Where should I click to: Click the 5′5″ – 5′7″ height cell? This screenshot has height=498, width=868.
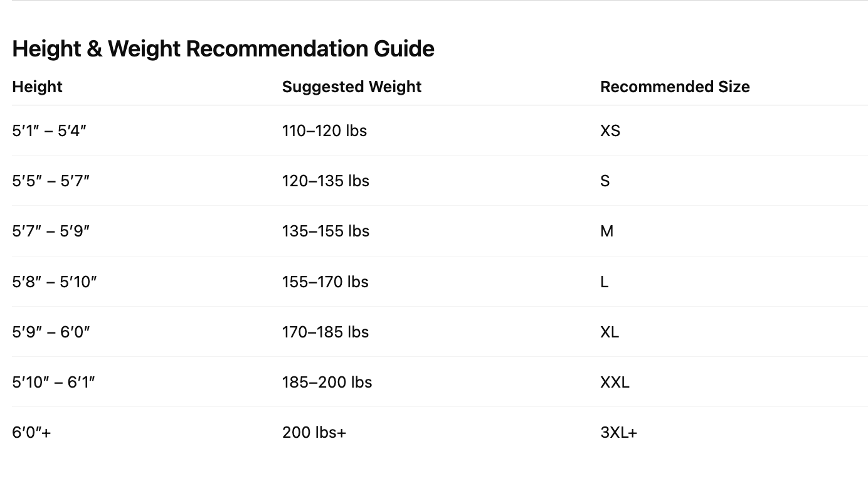pos(51,181)
